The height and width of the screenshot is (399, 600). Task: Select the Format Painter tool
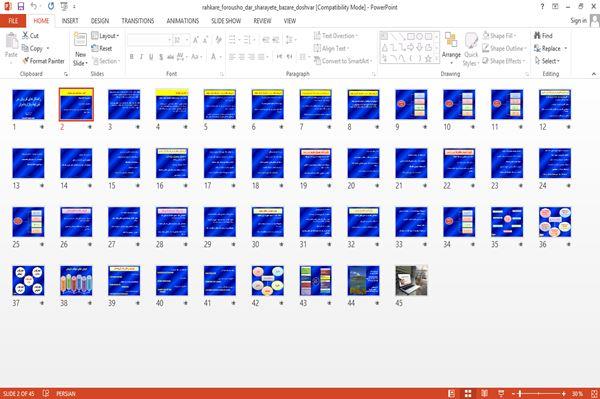[44, 61]
